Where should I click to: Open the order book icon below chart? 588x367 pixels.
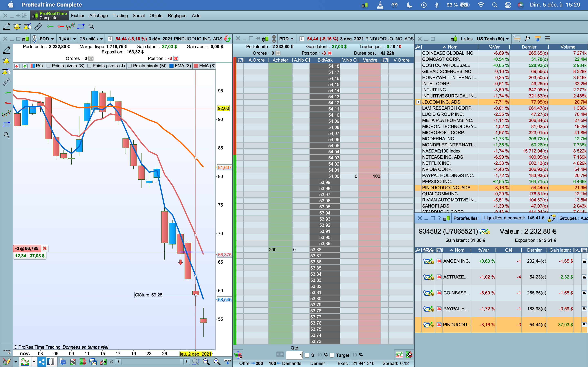83,362
